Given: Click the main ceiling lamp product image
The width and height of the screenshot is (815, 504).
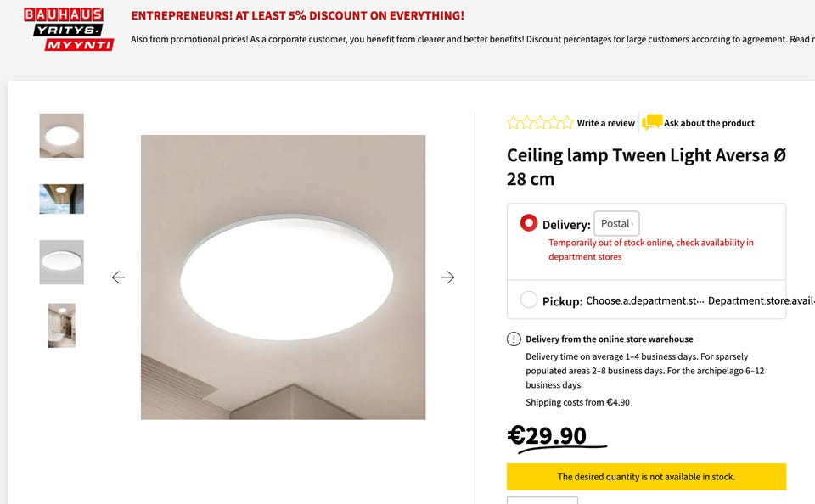Looking at the screenshot, I should tap(283, 277).
